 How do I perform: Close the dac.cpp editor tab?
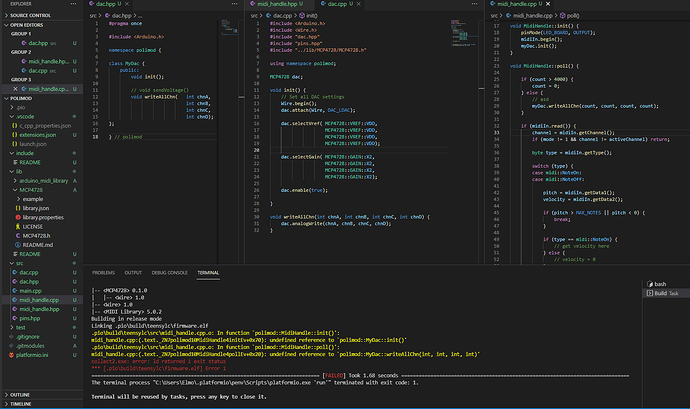point(359,4)
